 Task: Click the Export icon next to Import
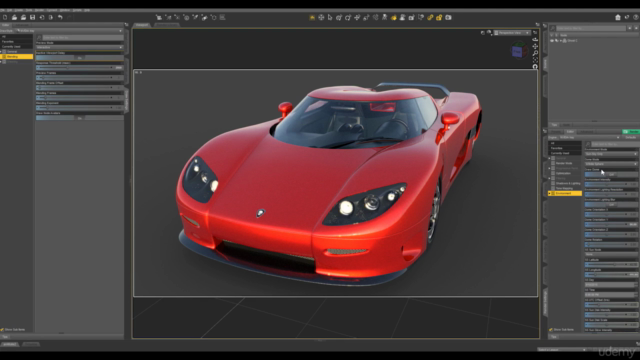(51, 18)
